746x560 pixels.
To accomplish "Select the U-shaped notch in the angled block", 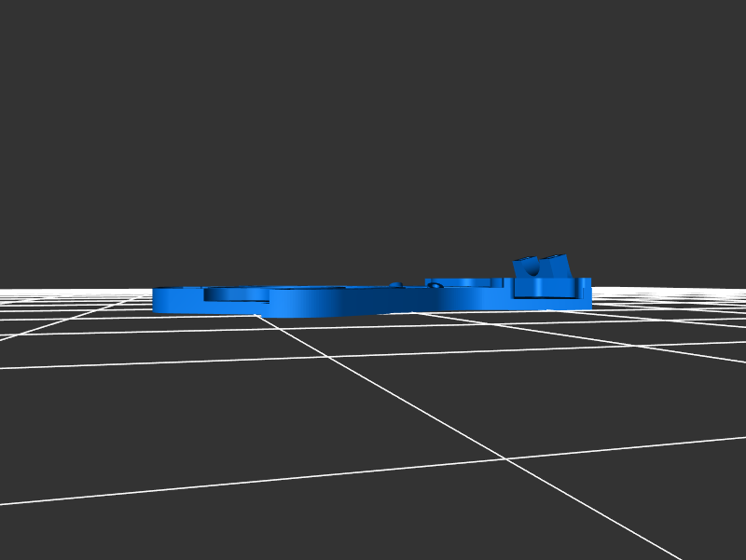I will 532,266.
